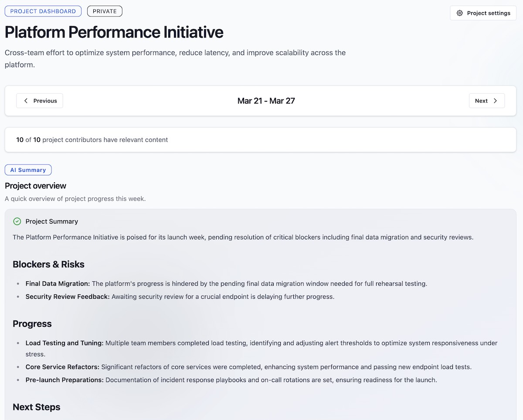This screenshot has height=420, width=523.
Task: Open Project settings
Action: tap(483, 13)
